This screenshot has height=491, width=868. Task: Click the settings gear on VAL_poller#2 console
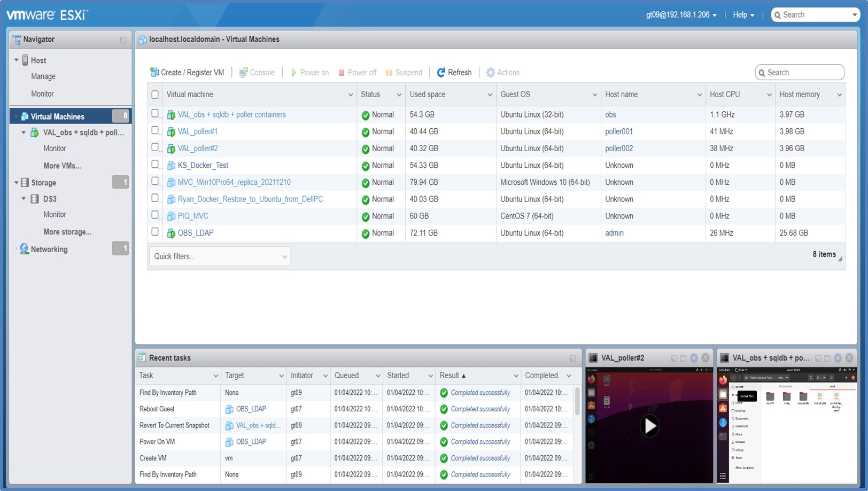tap(694, 358)
